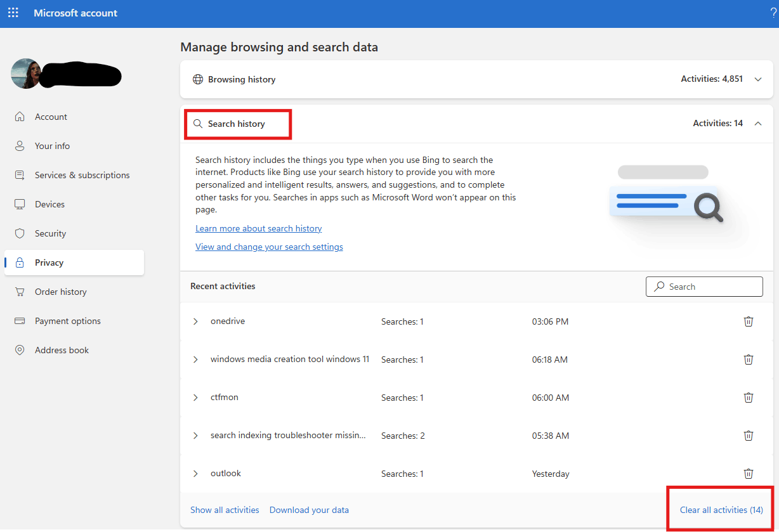Open Learn more about search history
The width and height of the screenshot is (779, 532).
click(x=259, y=228)
